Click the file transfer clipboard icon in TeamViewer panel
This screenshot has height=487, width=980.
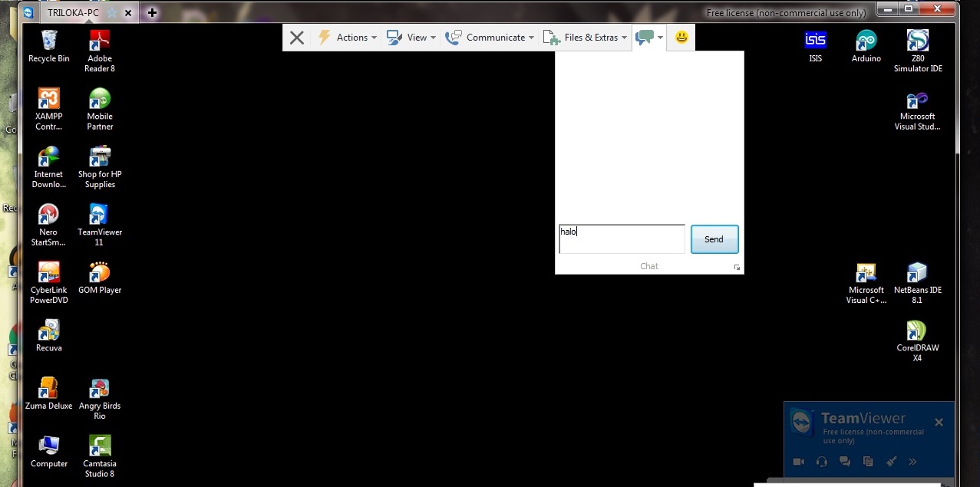867,461
